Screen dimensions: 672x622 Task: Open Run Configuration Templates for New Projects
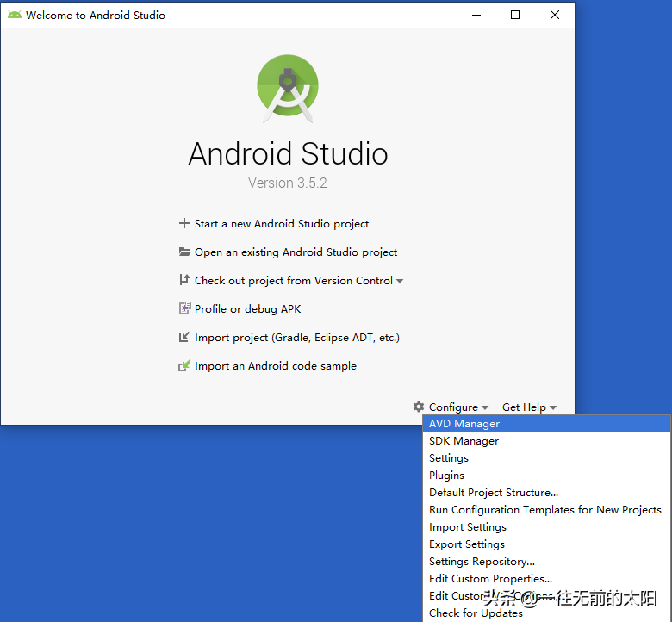546,510
